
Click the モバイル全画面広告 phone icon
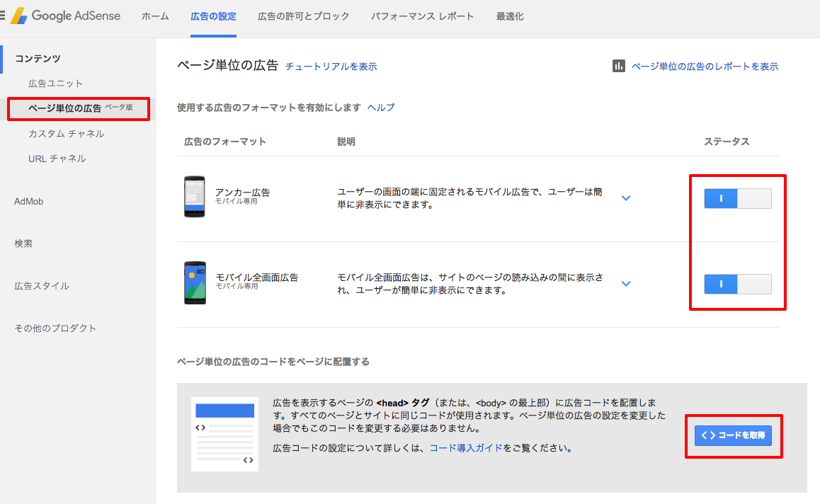point(195,283)
